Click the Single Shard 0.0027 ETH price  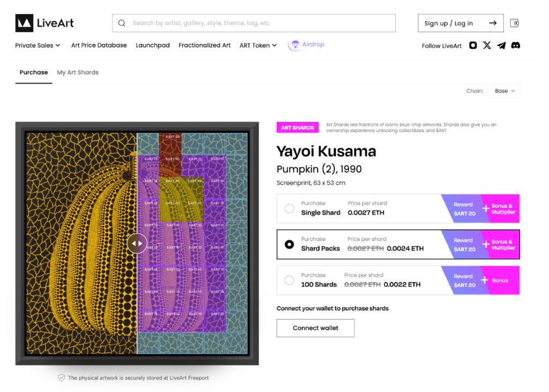click(x=366, y=213)
